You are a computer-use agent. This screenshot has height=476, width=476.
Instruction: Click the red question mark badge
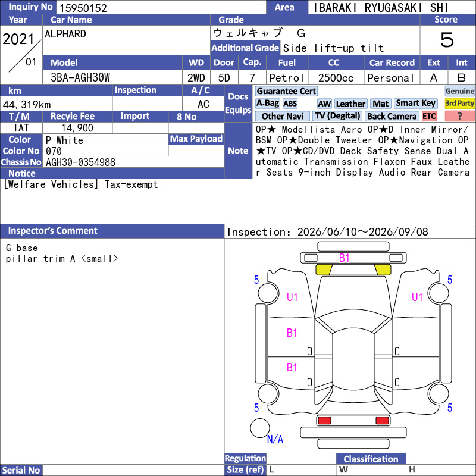click(x=459, y=116)
